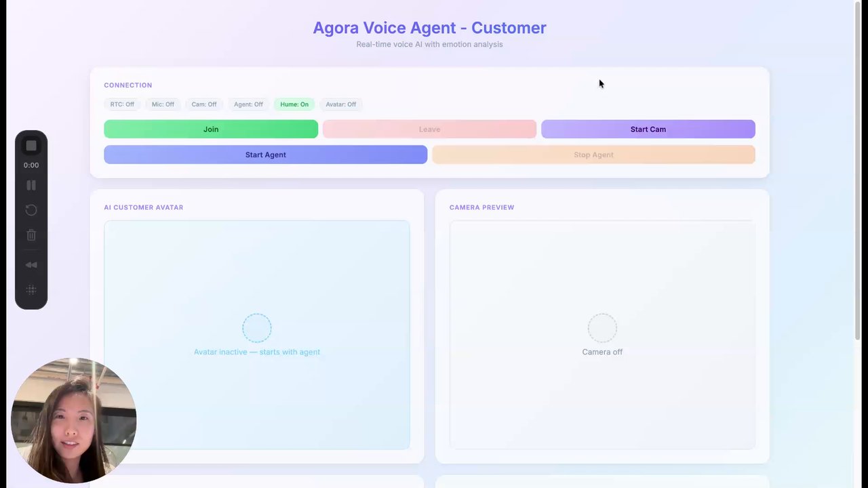Click the Avatar: Off status pill

340,104
